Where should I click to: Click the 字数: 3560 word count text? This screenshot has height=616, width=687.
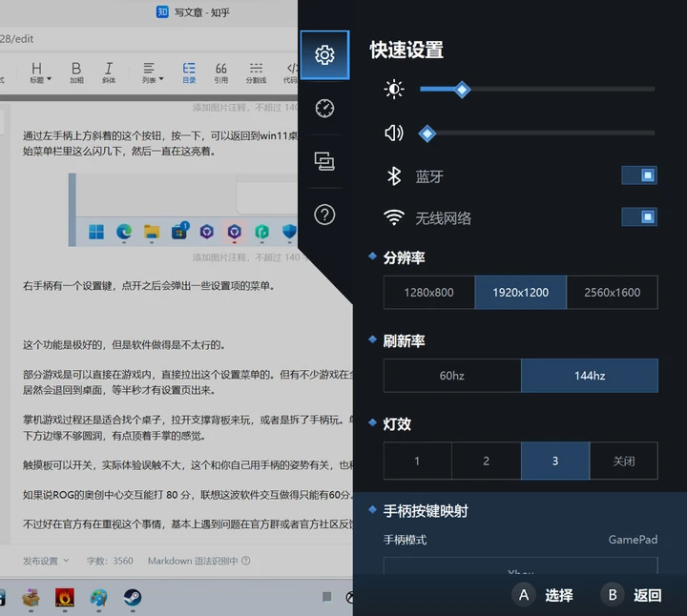click(110, 561)
